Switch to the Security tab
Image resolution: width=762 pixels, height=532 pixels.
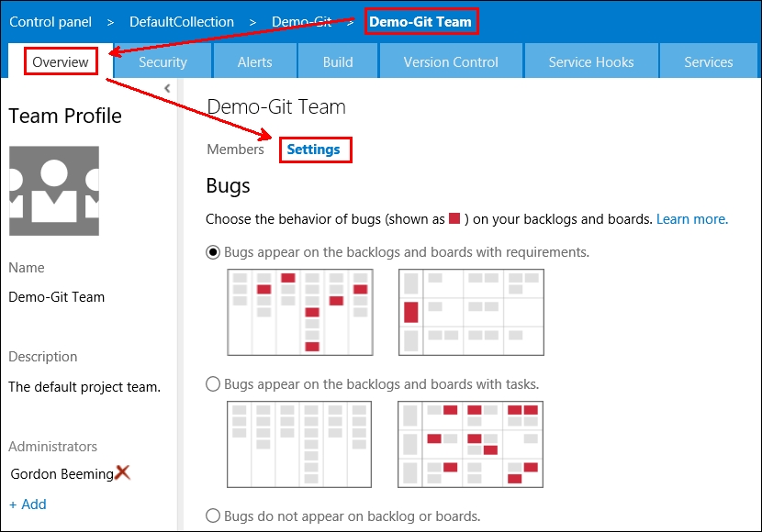pyautogui.click(x=162, y=61)
